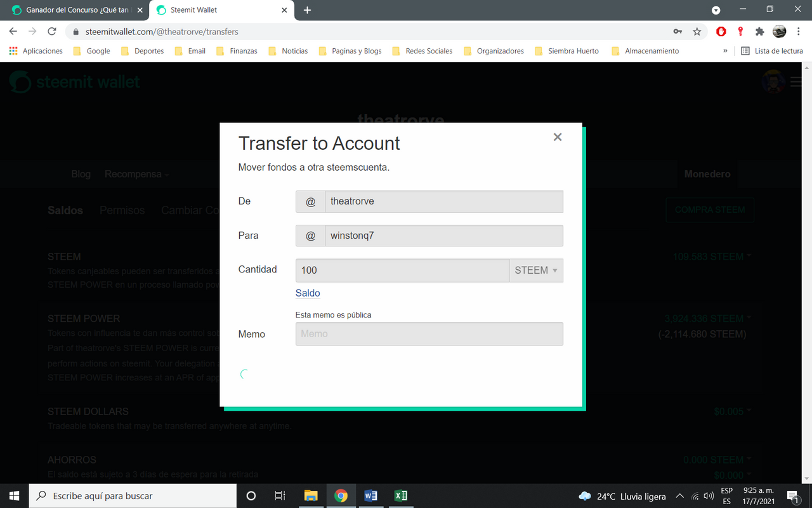The image size is (812, 508).
Task: Close the Steemit Wallet tab
Action: coord(284,10)
